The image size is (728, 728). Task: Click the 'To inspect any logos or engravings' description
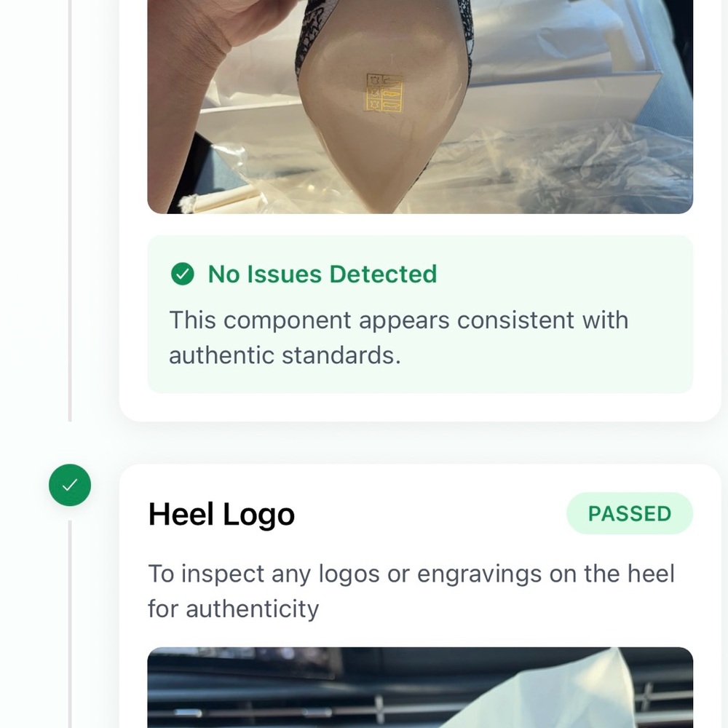click(411, 591)
